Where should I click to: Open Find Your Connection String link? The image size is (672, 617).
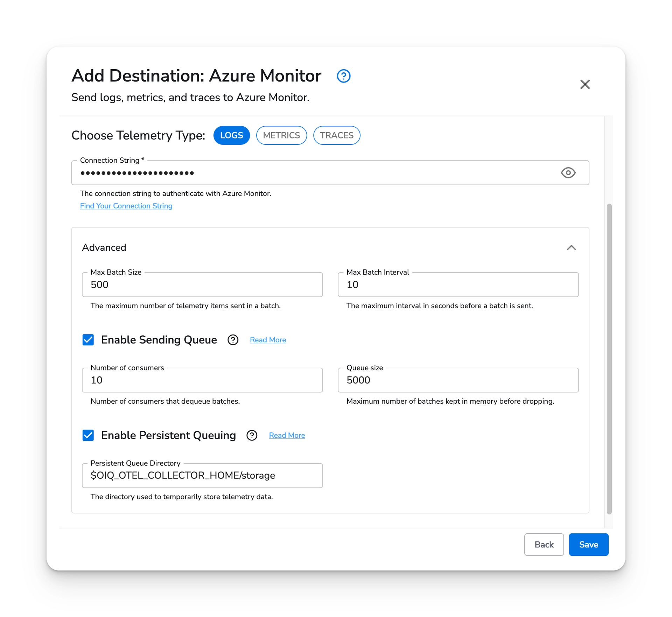pos(126,206)
